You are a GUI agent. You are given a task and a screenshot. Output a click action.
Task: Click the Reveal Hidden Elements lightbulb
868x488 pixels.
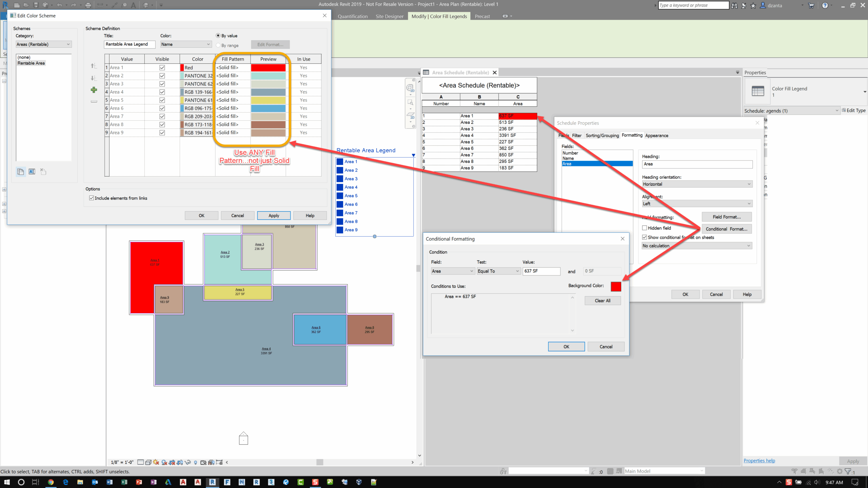click(x=196, y=462)
